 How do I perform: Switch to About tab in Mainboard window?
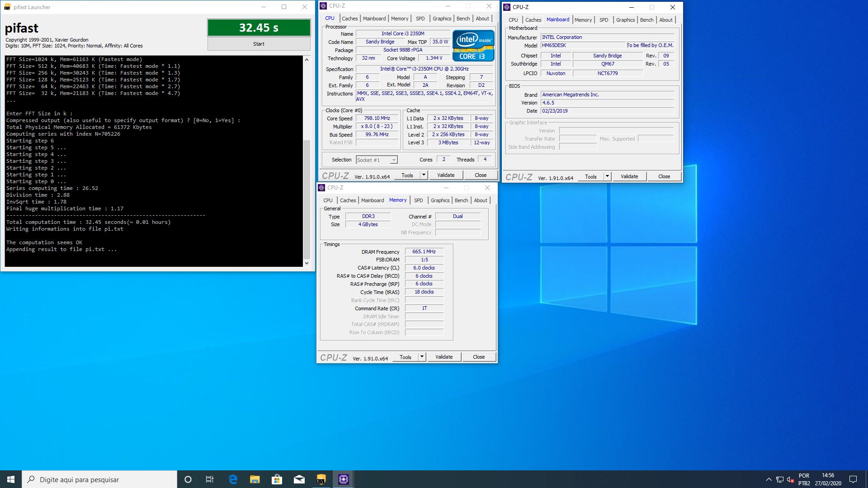(666, 20)
